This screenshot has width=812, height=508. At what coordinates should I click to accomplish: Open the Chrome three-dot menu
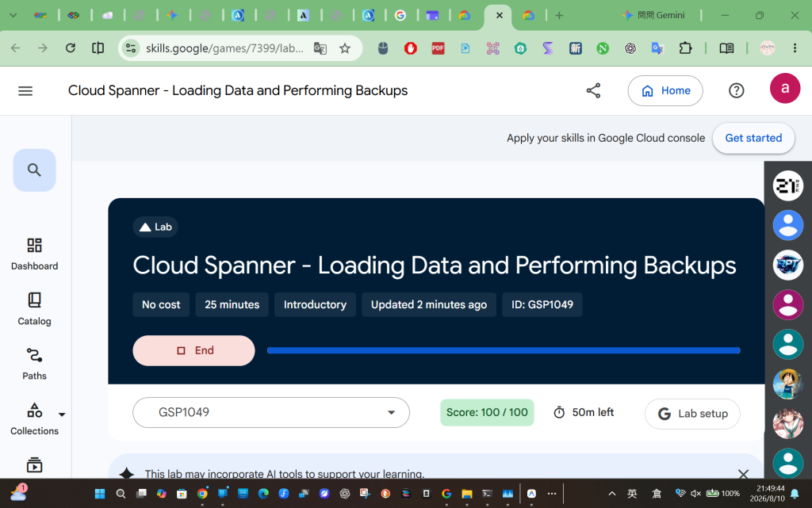(x=795, y=48)
